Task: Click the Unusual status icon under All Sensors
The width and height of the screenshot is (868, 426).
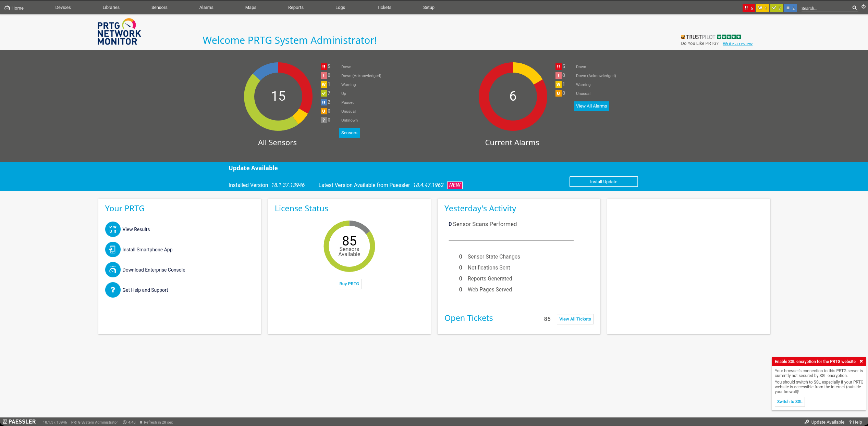Action: (323, 111)
